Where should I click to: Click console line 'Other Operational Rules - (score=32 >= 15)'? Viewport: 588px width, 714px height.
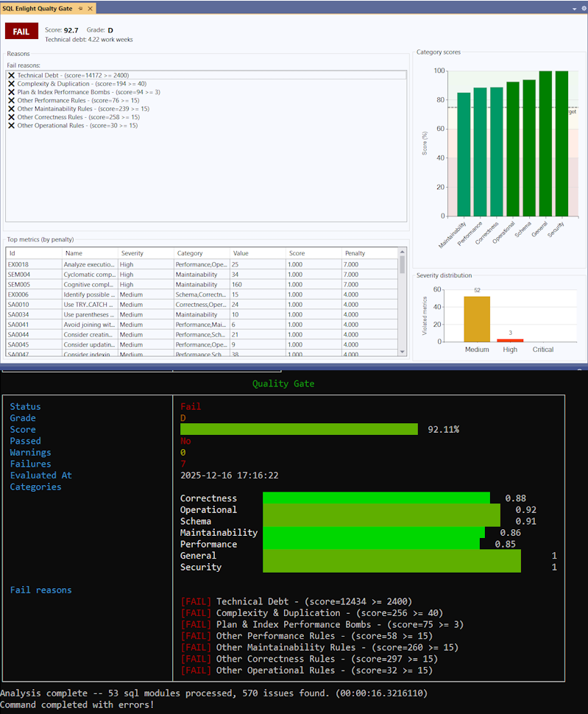point(325,671)
